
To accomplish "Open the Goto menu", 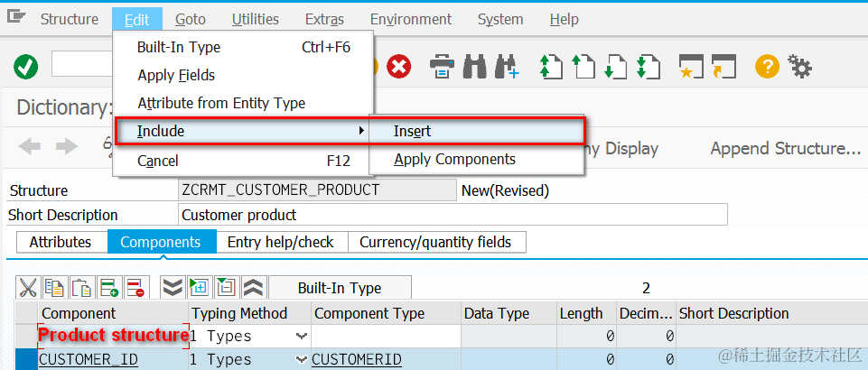I will [191, 19].
